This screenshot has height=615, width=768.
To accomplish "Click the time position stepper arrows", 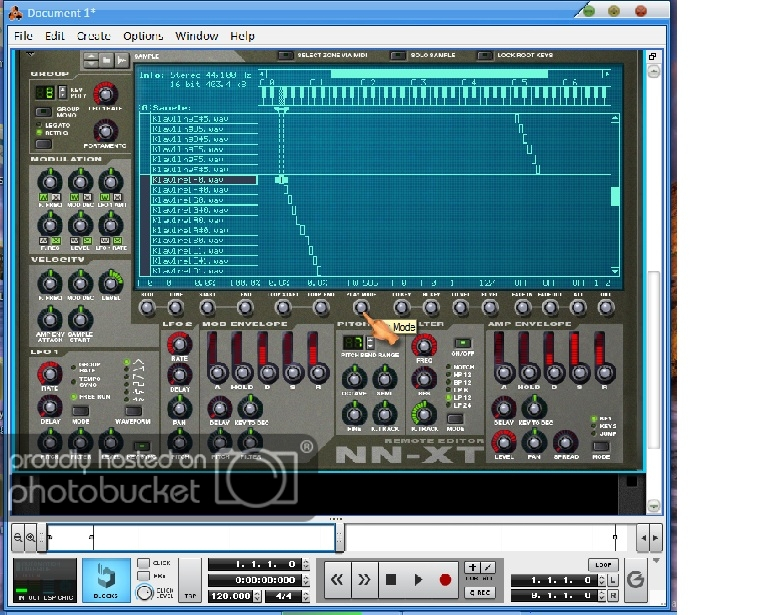I will tap(306, 580).
